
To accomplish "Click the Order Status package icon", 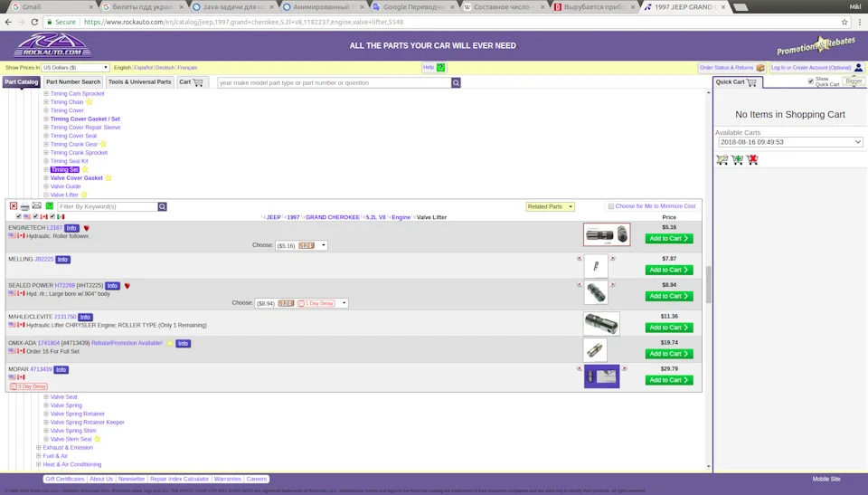I will (760, 68).
